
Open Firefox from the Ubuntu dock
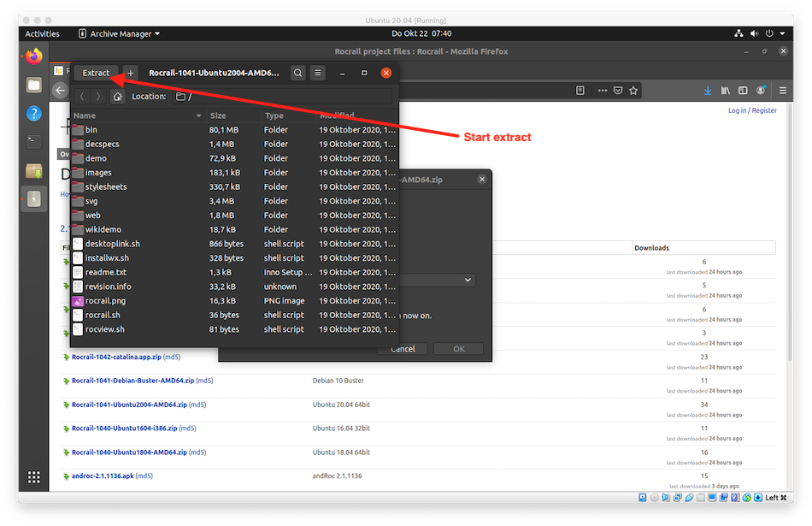[x=33, y=56]
